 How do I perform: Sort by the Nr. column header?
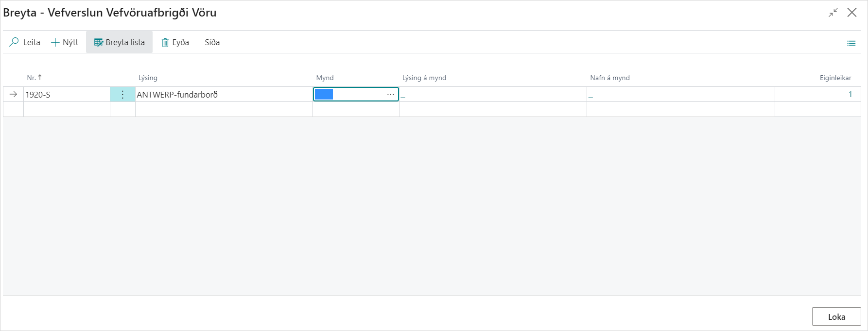pyautogui.click(x=32, y=78)
